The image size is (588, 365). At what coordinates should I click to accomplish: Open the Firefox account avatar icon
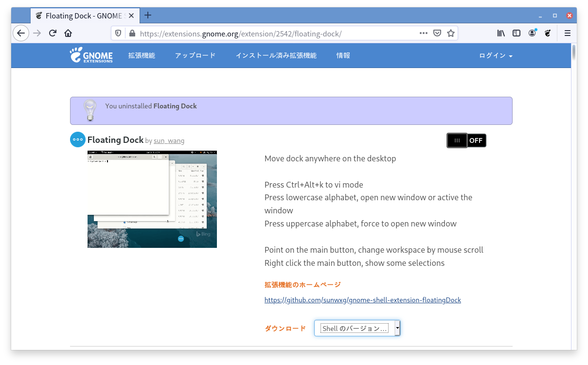coord(533,33)
